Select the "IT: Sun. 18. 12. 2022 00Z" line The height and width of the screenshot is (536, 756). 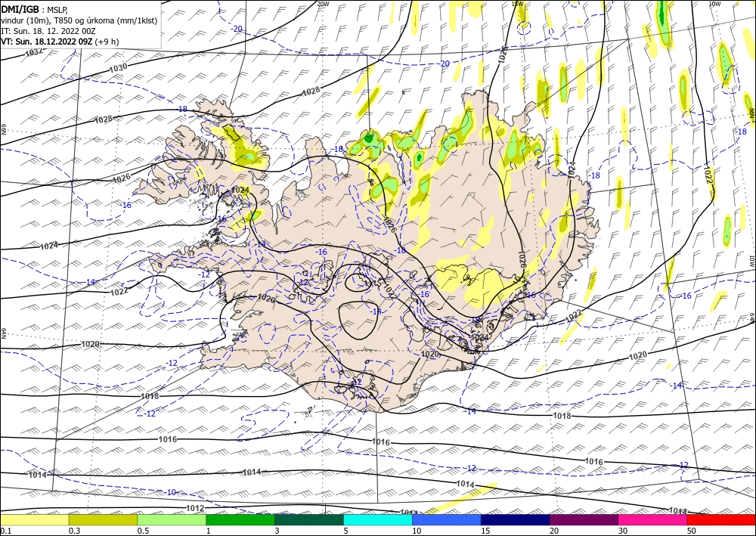(48, 31)
